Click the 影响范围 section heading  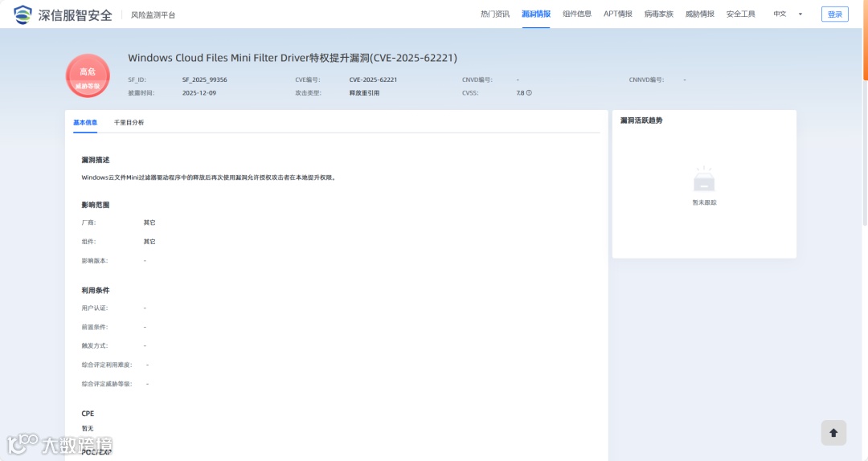95,205
